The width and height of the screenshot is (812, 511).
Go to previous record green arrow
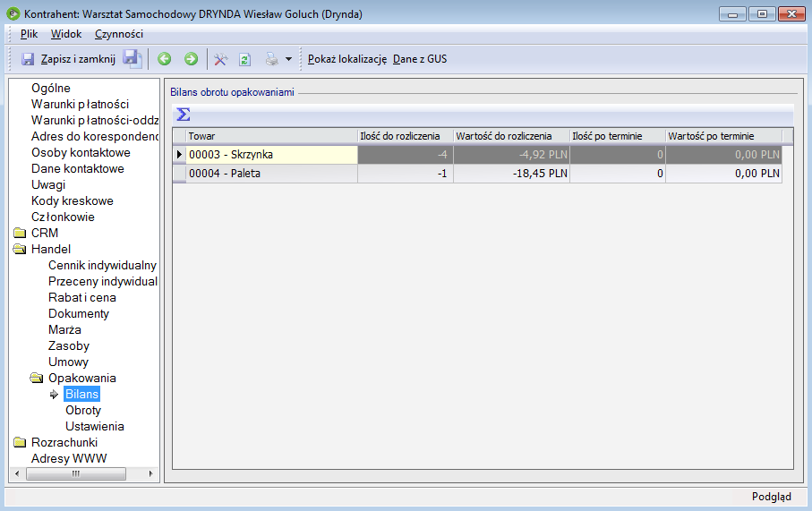coord(164,59)
